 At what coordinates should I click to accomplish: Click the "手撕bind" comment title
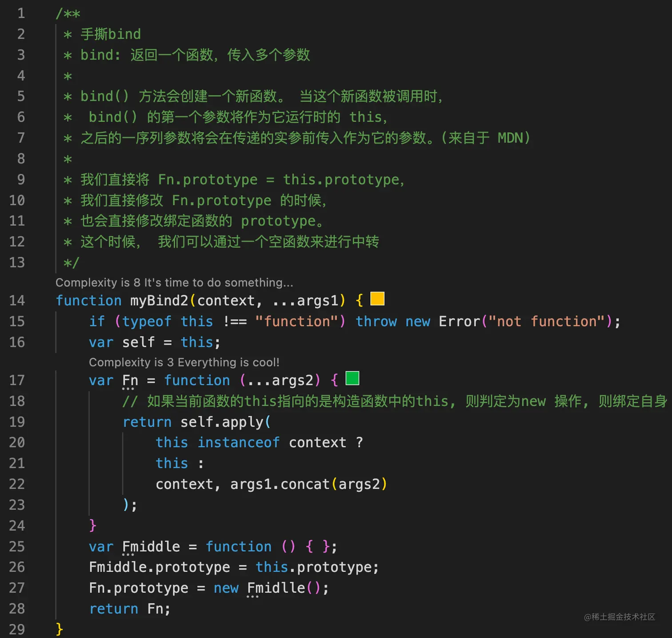(x=111, y=34)
